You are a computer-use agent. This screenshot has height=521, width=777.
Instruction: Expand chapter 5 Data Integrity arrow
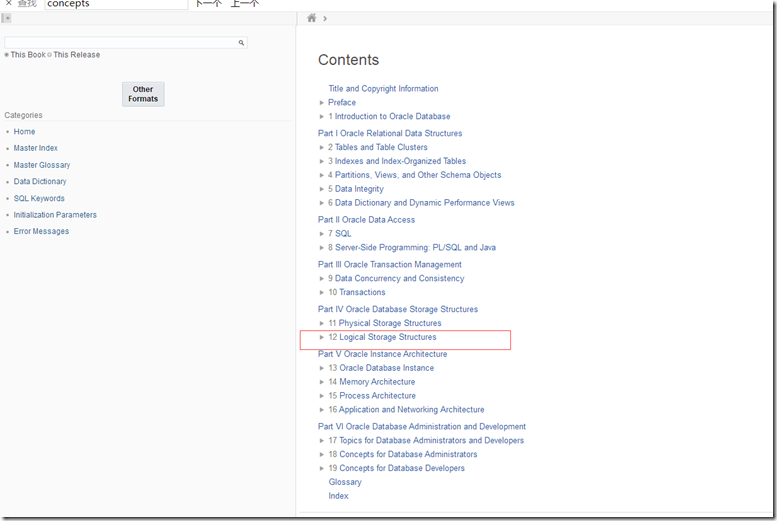pos(322,189)
